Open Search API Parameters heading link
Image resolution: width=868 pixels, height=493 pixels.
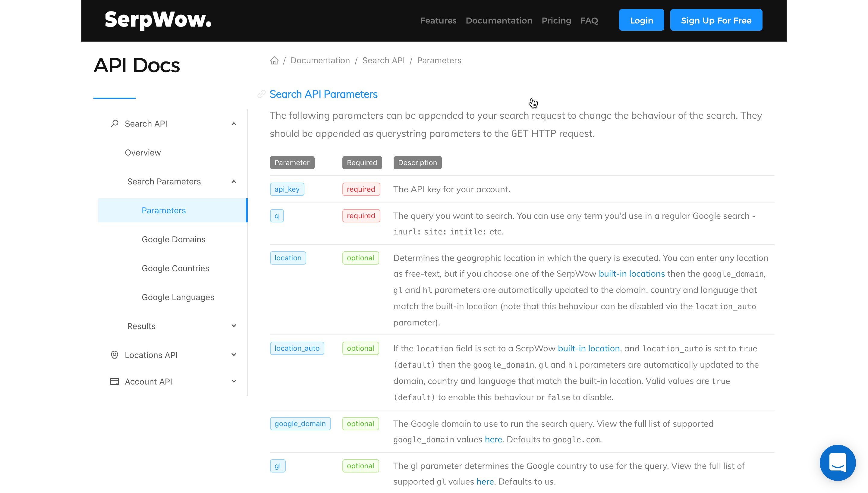click(x=323, y=94)
